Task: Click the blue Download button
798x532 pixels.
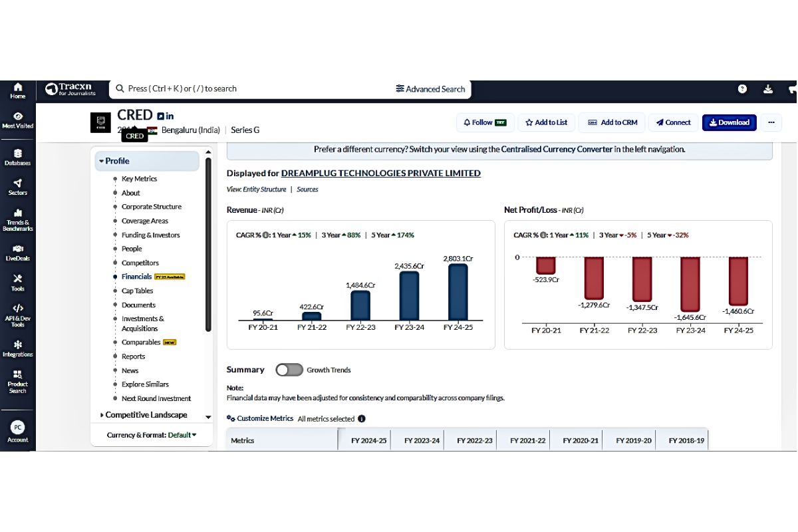Action: tap(729, 122)
